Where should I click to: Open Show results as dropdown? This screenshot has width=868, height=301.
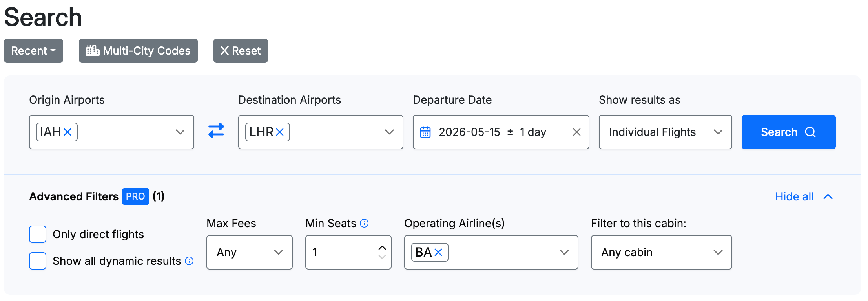coord(665,132)
